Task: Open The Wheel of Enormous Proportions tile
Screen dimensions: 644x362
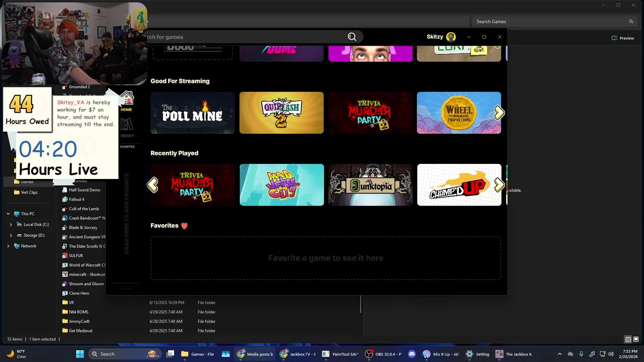Action: [459, 113]
